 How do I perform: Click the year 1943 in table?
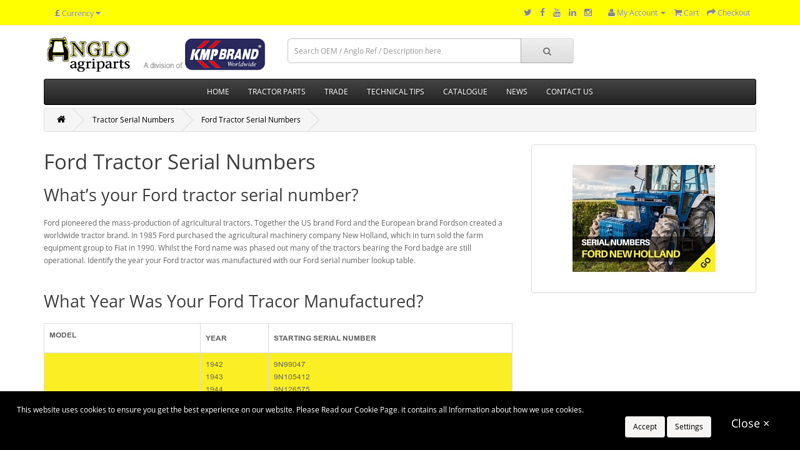214,377
